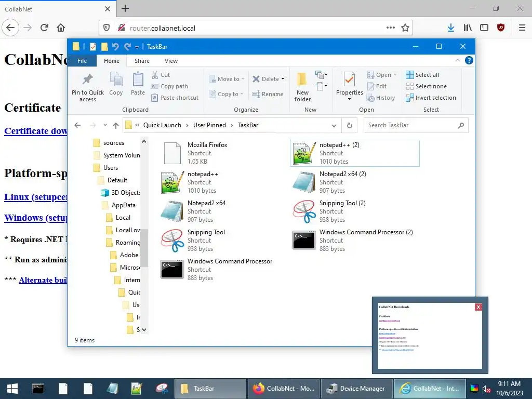
Task: Open File Explorer Help question mark
Action: [469, 60]
